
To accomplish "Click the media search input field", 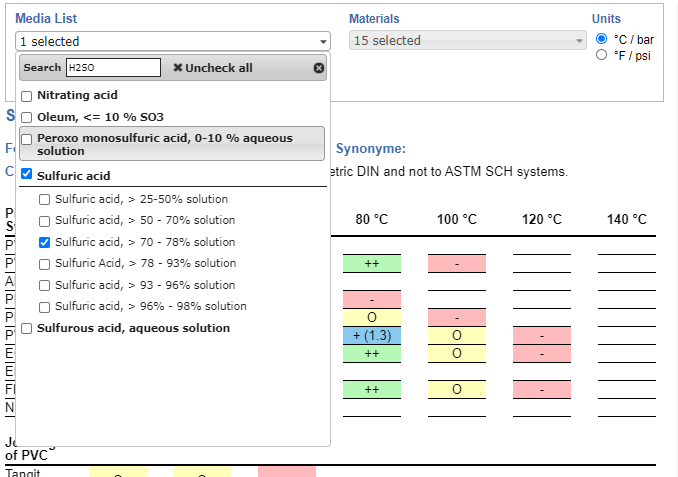I will tap(113, 68).
